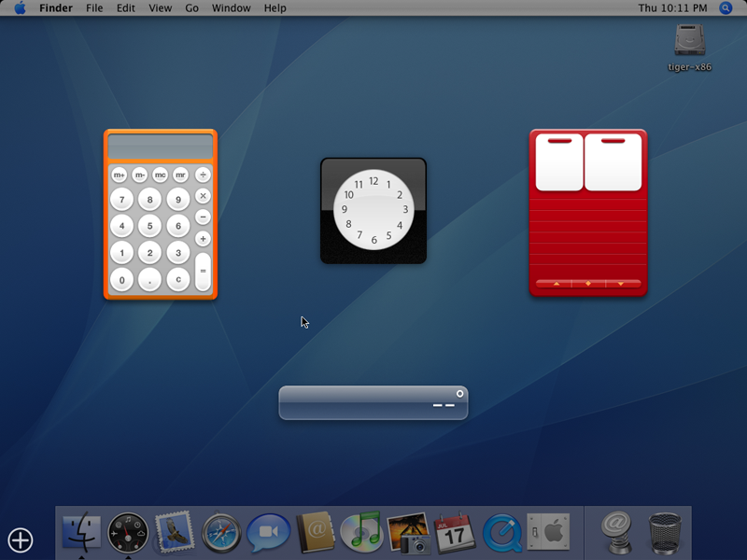Hit the equals key on the calculator
The image size is (747, 560).
pos(203,271)
